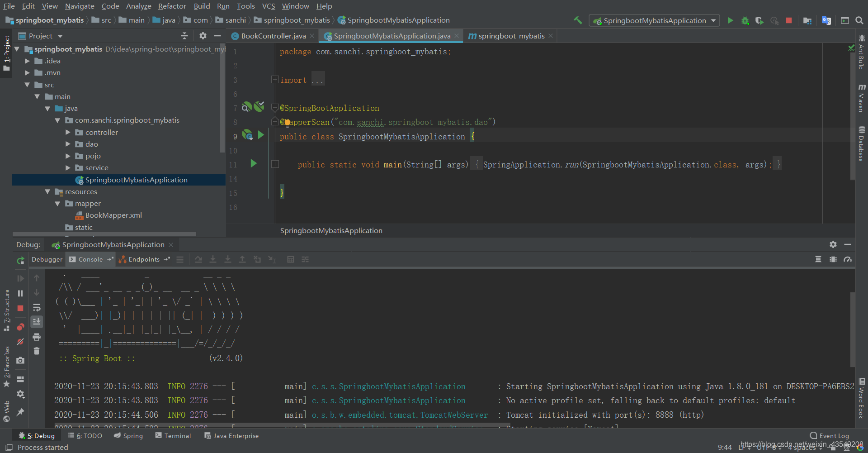Viewport: 868px width, 453px height.
Task: Open the Analyze menu
Action: pos(138,6)
